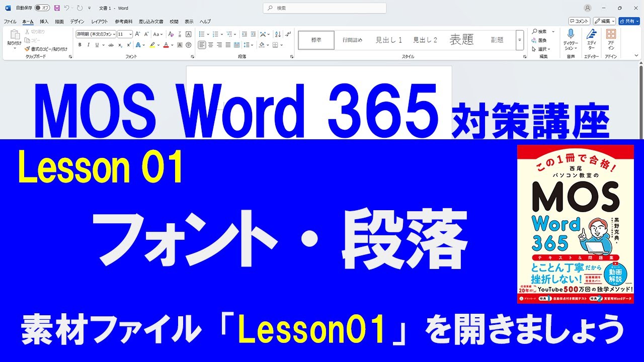Image resolution: width=644 pixels, height=362 pixels.
Task: Toggle Superscript formatting
Action: [x=129, y=45]
